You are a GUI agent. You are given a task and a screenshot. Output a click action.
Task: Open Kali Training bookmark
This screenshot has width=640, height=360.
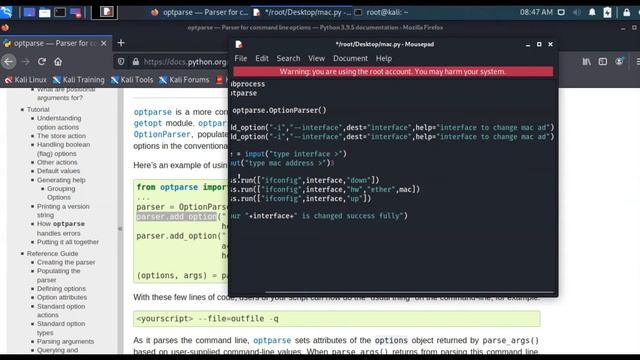78,80
